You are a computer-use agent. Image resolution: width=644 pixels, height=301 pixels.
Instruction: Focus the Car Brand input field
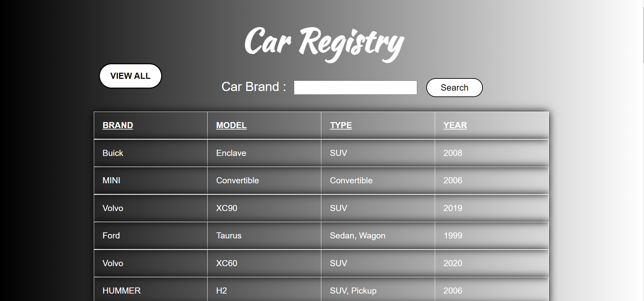[x=356, y=88]
